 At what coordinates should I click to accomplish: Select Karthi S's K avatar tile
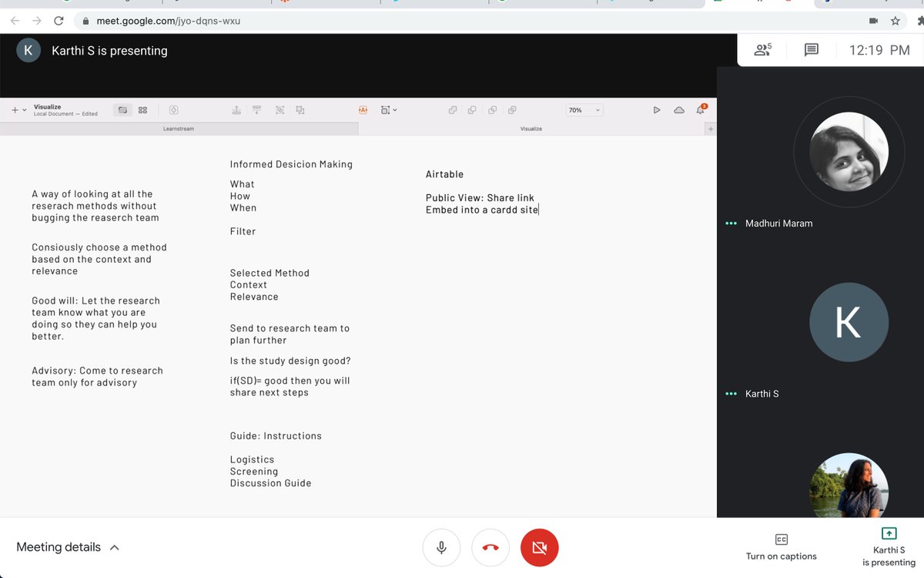click(849, 322)
